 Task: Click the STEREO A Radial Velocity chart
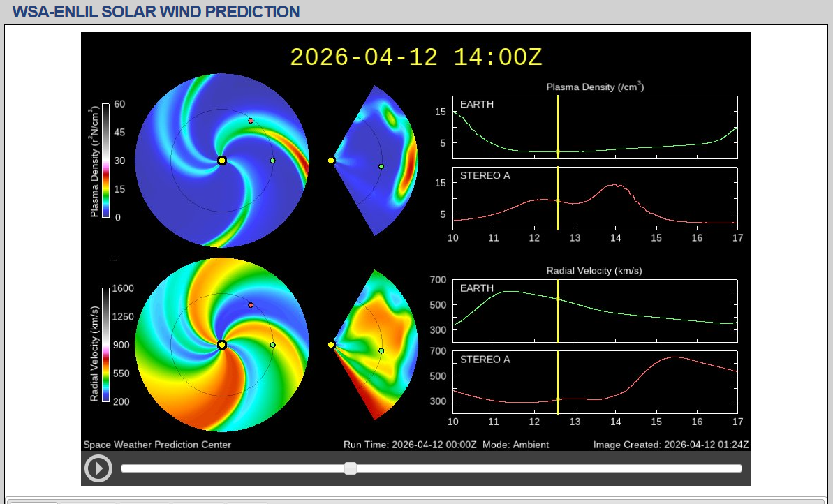pyautogui.click(x=595, y=381)
